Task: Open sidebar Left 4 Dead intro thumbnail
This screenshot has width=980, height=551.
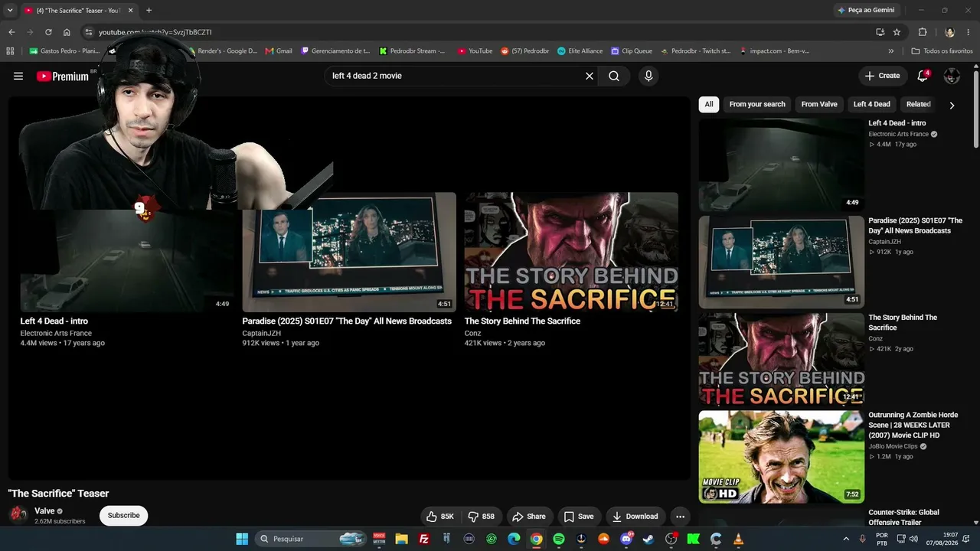Action: click(781, 165)
